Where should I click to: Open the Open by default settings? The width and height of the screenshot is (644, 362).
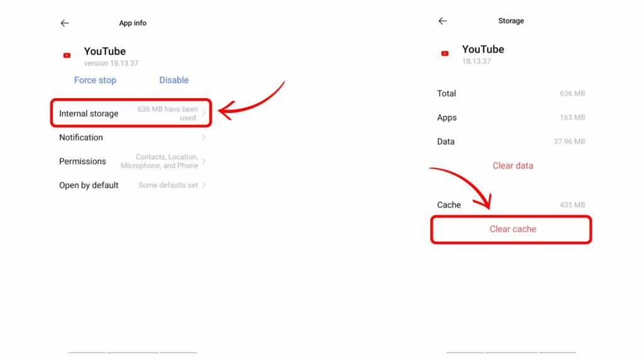coord(89,185)
